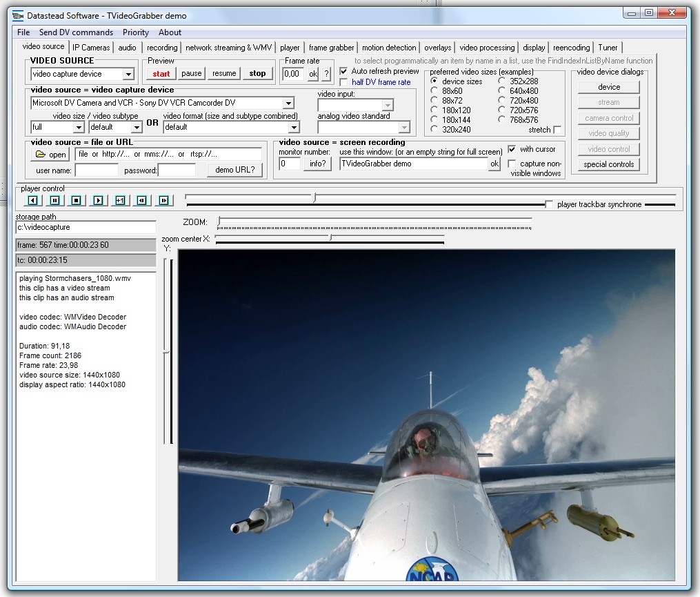Uncheck the Auto refresh preview checkbox
Screen dimensions: 700x597
(342, 71)
